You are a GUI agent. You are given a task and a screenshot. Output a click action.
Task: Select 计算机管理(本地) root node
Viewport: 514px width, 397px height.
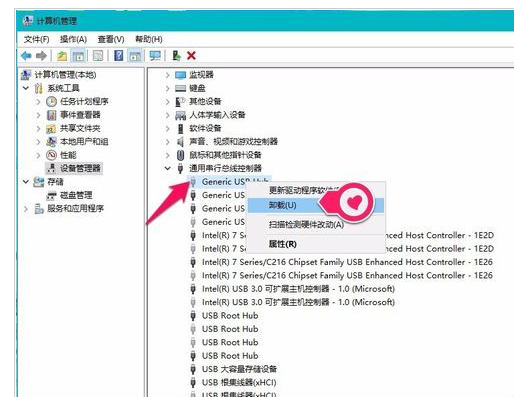[x=65, y=75]
